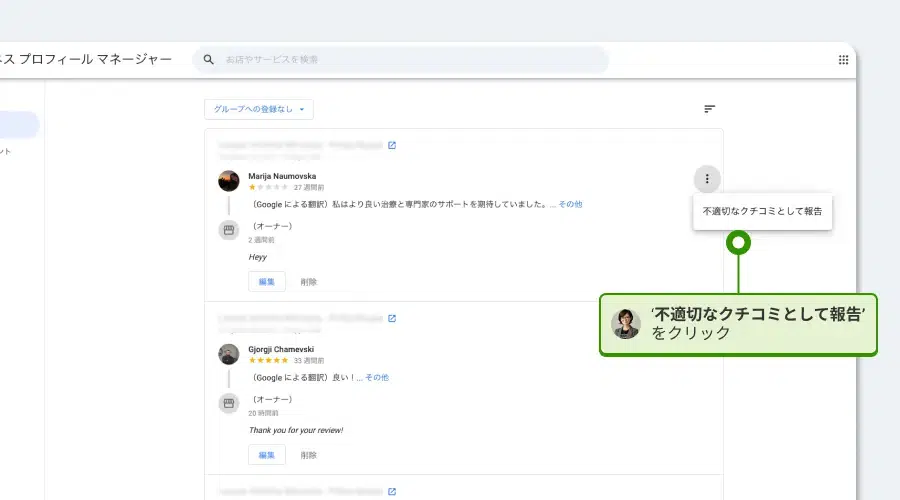
Task: Expand その他 in Marija Naumovska's review text
Action: pyautogui.click(x=571, y=204)
